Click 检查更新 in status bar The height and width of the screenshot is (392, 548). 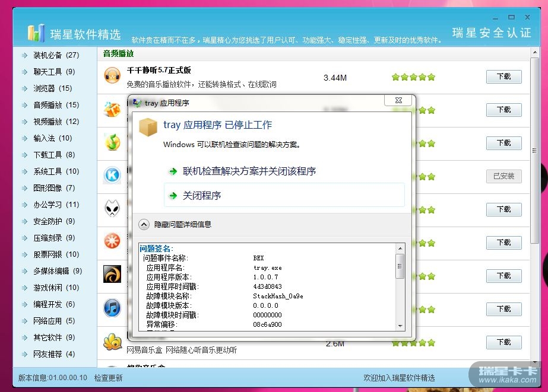[108, 378]
